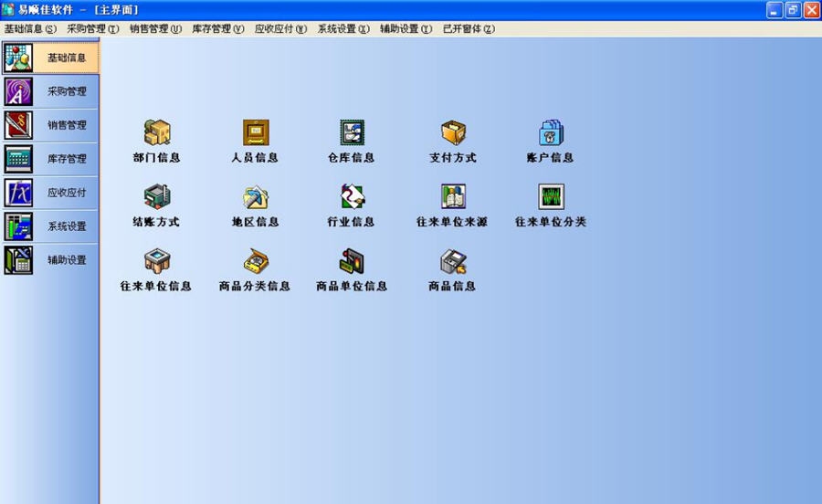Click the 商品分类信息 text label
Viewport: 822px width, 504px height.
pos(255,286)
